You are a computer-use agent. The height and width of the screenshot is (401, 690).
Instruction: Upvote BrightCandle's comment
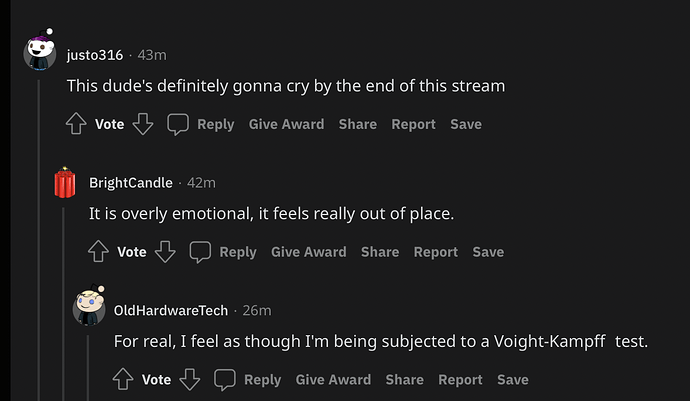[x=99, y=252]
